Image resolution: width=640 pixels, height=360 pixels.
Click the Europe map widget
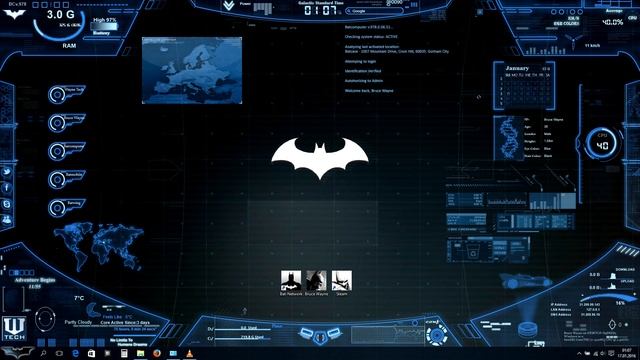click(192, 70)
